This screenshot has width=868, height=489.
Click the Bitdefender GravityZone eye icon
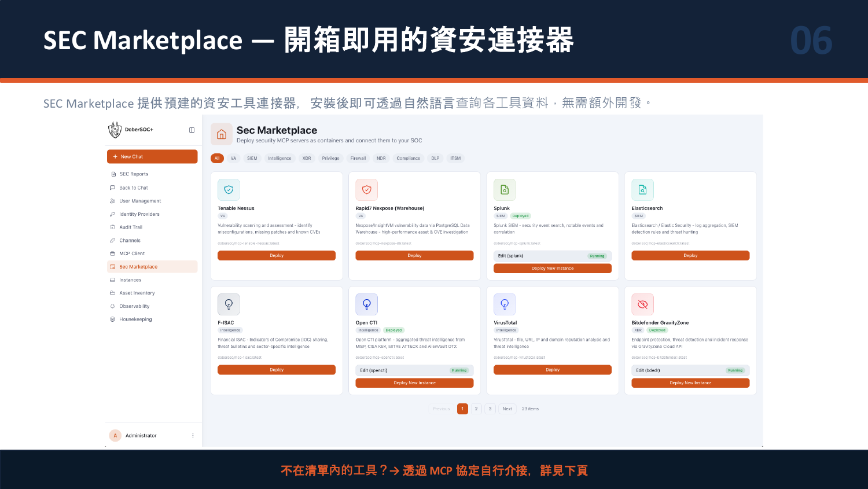point(642,304)
